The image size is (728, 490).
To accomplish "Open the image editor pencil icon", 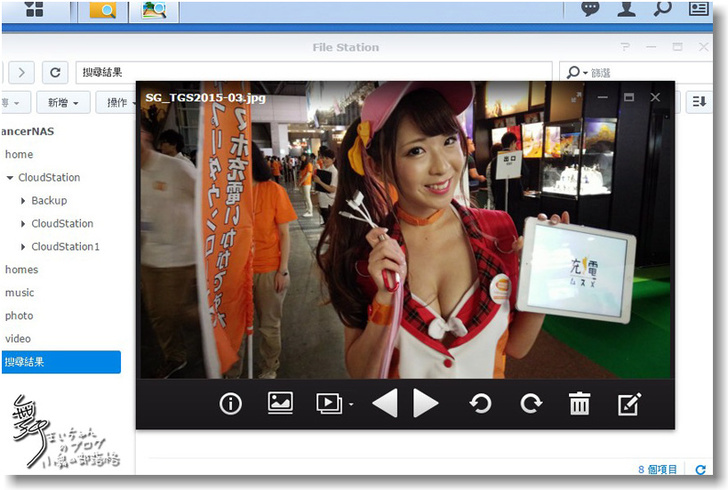I will [628, 404].
